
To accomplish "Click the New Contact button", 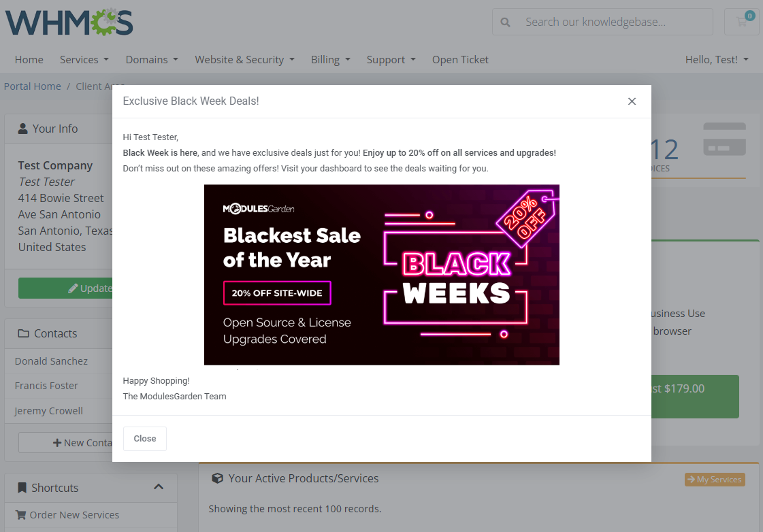I will [x=66, y=443].
